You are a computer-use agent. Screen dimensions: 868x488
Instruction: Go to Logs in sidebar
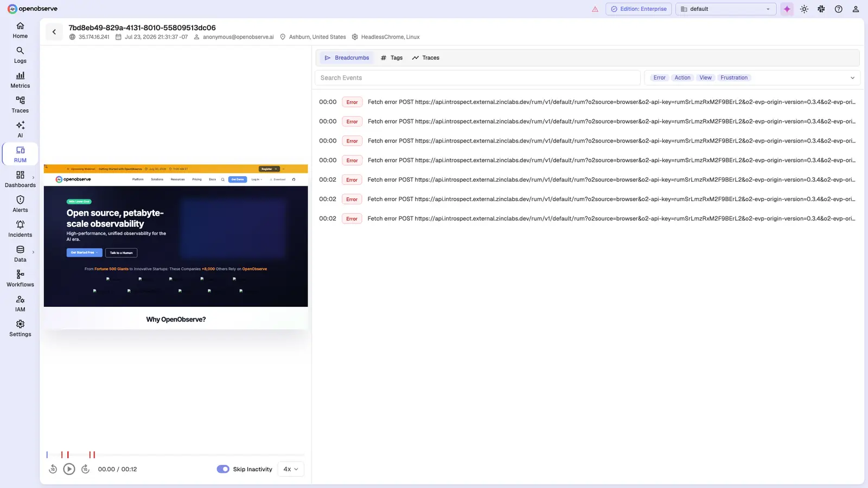pos(20,55)
